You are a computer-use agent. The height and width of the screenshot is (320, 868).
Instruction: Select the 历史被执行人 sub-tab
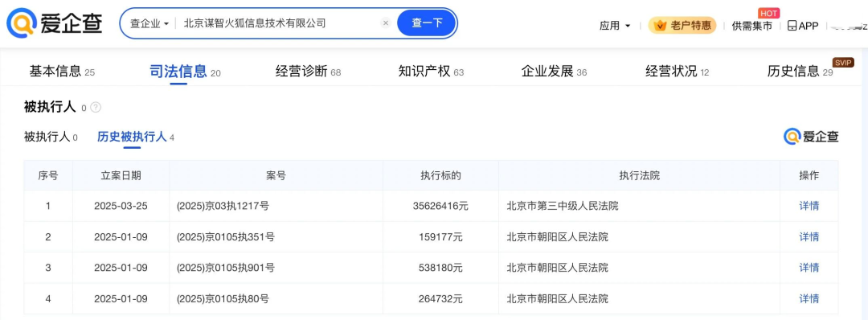tap(136, 137)
